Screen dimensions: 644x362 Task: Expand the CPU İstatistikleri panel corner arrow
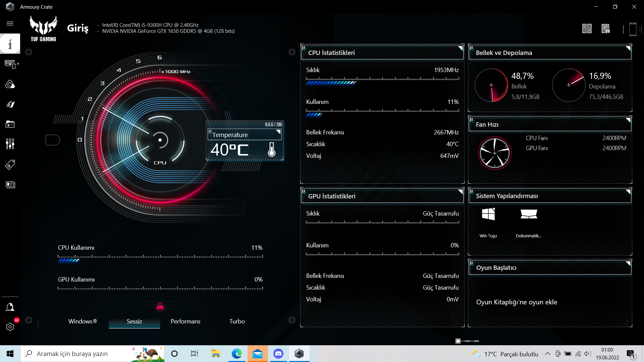[x=460, y=48]
